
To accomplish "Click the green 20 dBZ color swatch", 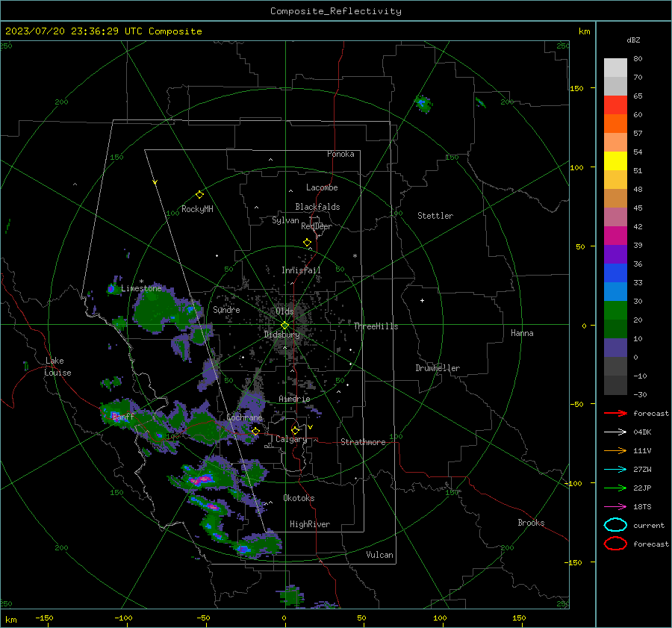I will [615, 311].
